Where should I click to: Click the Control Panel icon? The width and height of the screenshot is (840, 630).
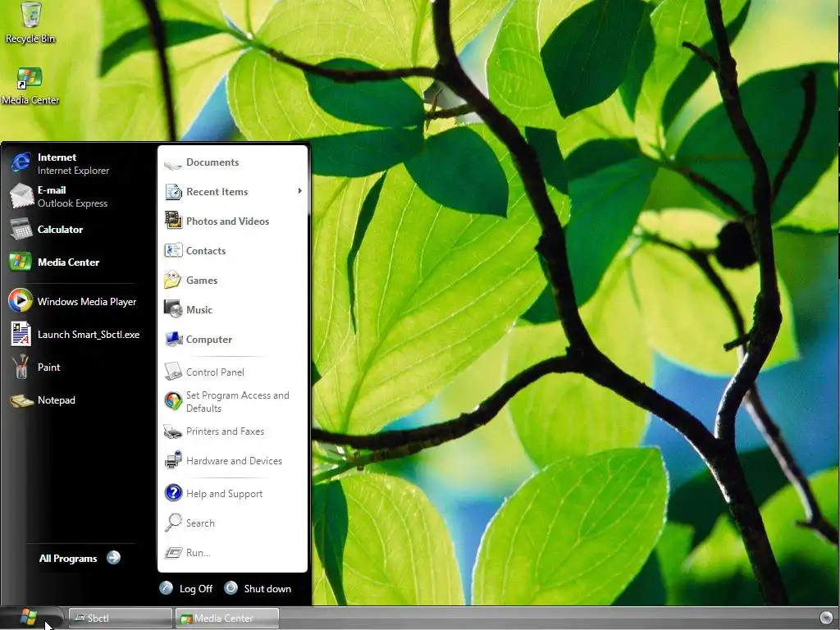[x=173, y=372]
